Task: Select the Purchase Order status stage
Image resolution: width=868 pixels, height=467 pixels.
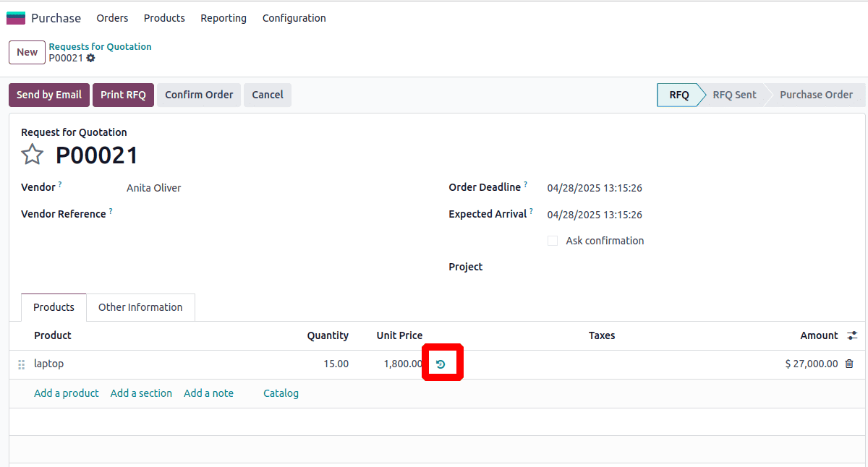Action: pos(816,95)
